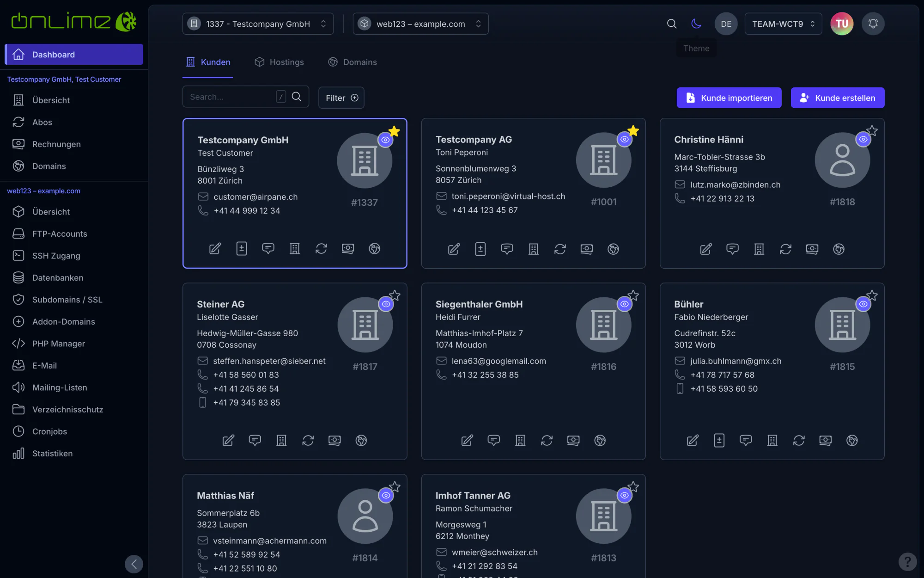Viewport: 924px width, 578px height.
Task: Edit Testcompany GmbH with pencil icon
Action: [x=215, y=249]
